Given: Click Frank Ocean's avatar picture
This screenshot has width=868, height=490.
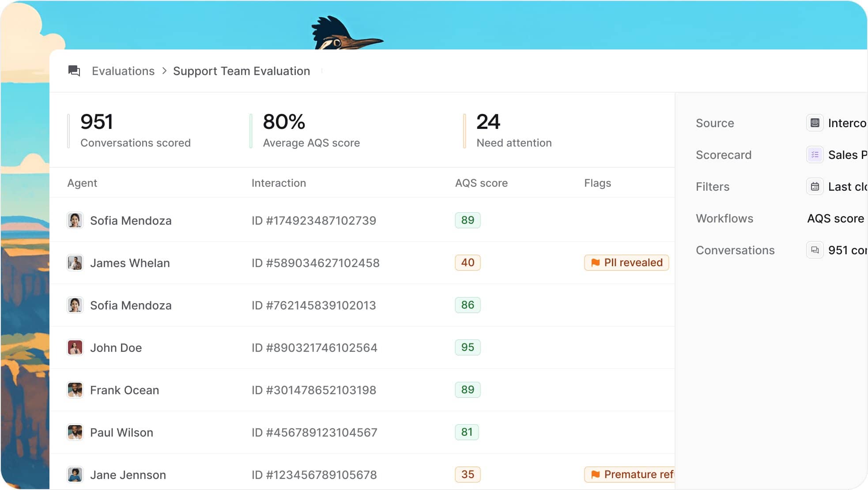Looking at the screenshot, I should coord(75,390).
